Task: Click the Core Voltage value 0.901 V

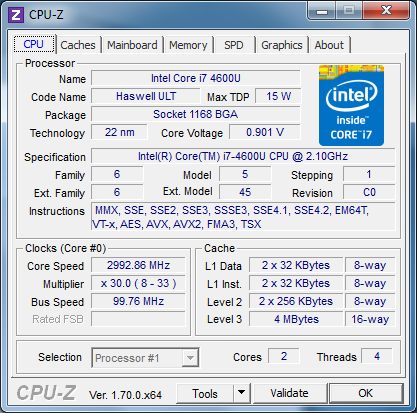Action: pos(265,132)
